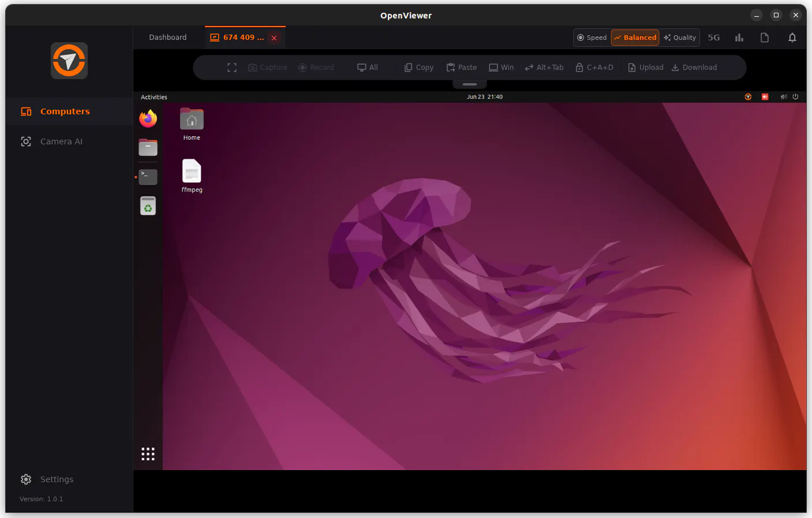Open the file document icon in header

[765, 38]
